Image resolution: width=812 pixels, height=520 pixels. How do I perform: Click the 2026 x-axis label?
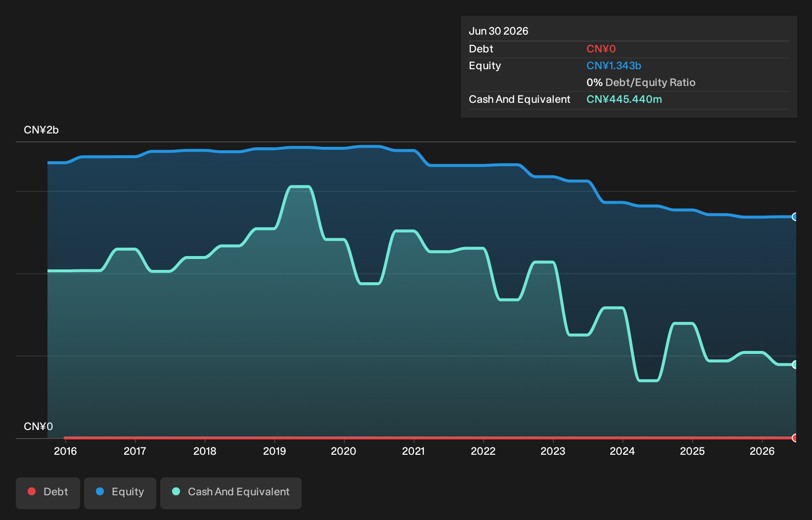click(762, 451)
